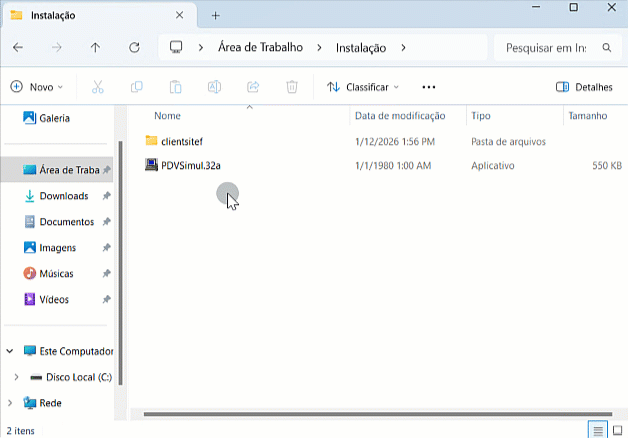This screenshot has width=628, height=438.
Task: Open the Classificar sort dropdown
Action: pos(363,87)
